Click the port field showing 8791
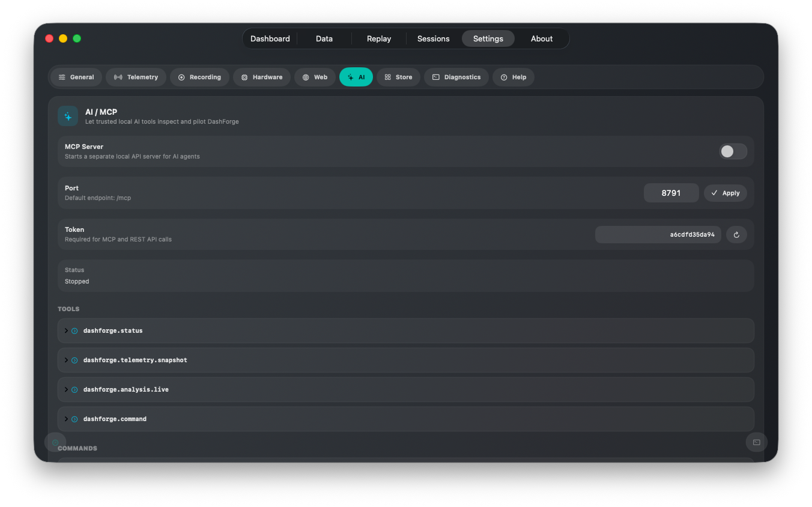812x507 pixels. (671, 193)
